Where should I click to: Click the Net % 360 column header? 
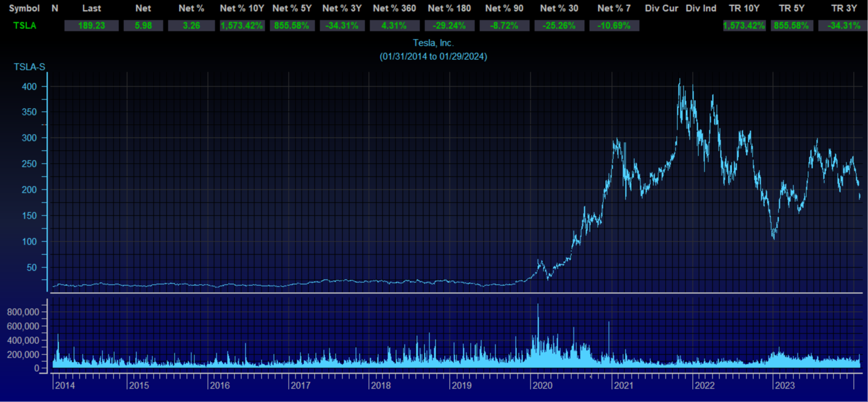[x=394, y=9]
